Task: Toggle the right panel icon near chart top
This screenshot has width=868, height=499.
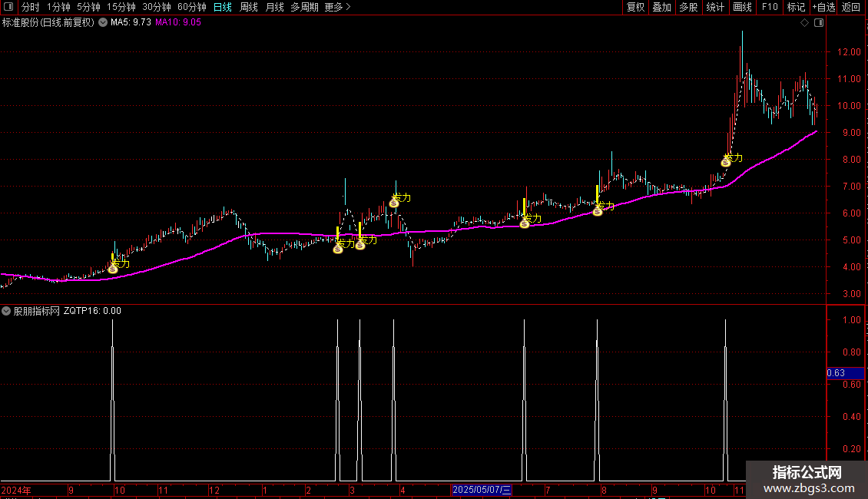Action: pos(819,23)
